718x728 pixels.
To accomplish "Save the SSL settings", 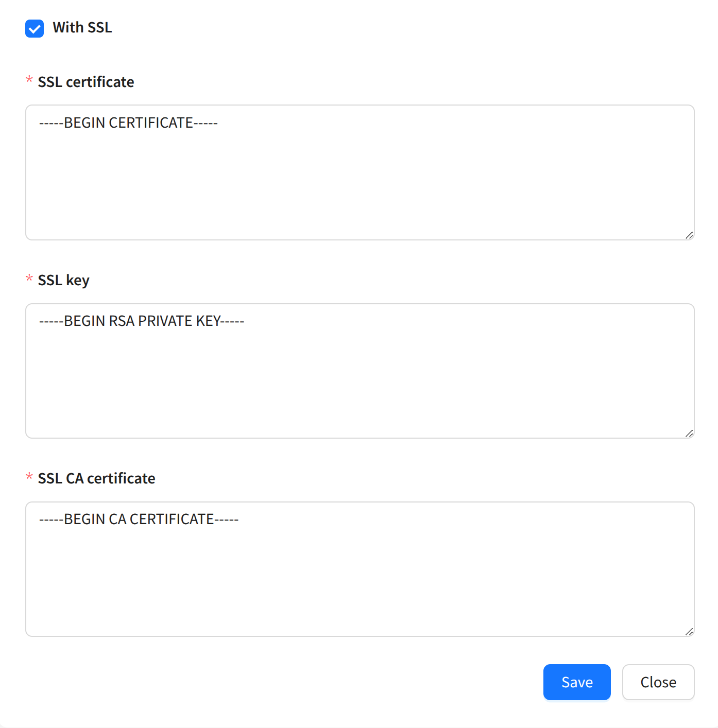I will point(576,682).
